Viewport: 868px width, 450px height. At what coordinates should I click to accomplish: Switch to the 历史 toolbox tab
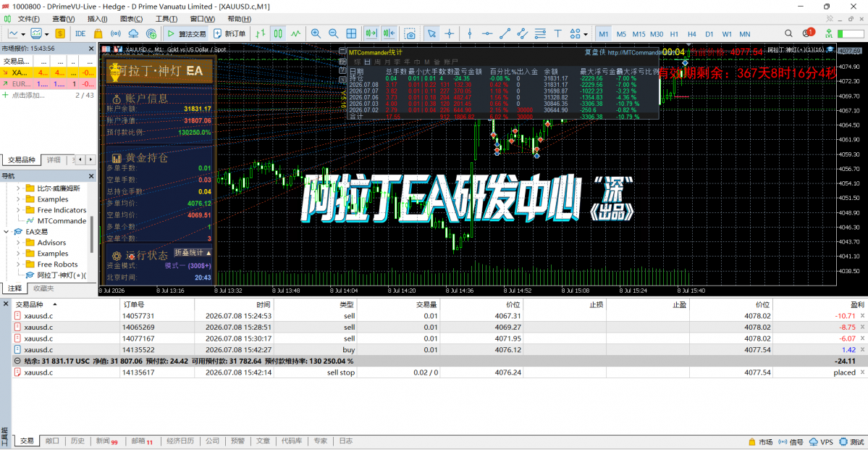[77, 441]
